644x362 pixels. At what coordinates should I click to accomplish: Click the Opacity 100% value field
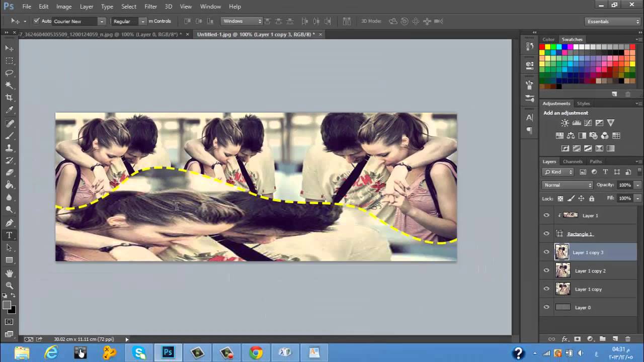pos(624,185)
